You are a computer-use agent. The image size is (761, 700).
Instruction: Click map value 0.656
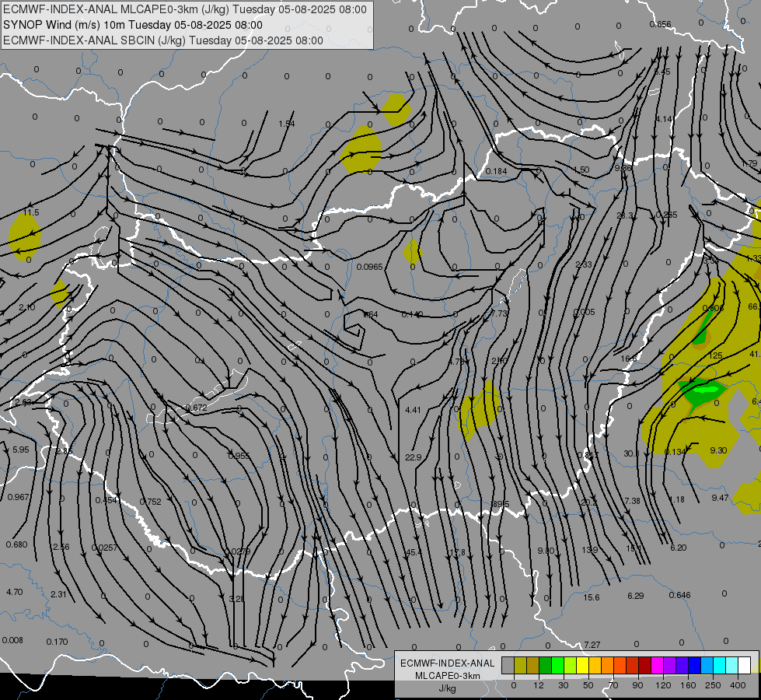[x=661, y=24]
